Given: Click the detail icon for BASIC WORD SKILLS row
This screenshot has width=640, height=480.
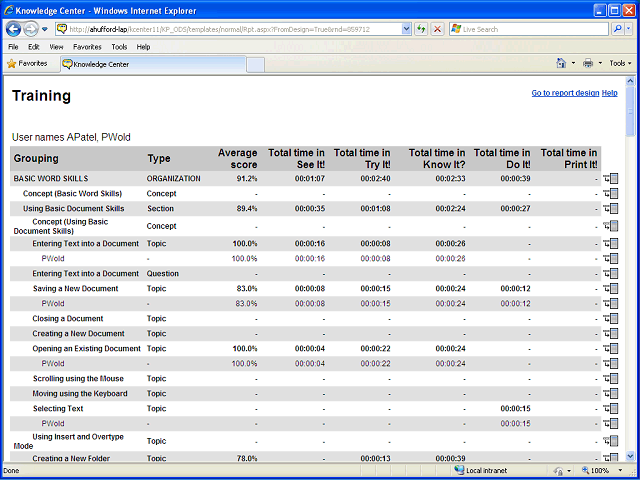Looking at the screenshot, I should tap(611, 178).
